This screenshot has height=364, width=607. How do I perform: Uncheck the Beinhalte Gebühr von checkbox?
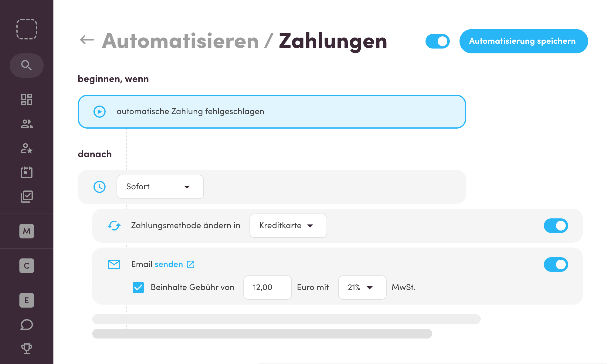click(138, 287)
